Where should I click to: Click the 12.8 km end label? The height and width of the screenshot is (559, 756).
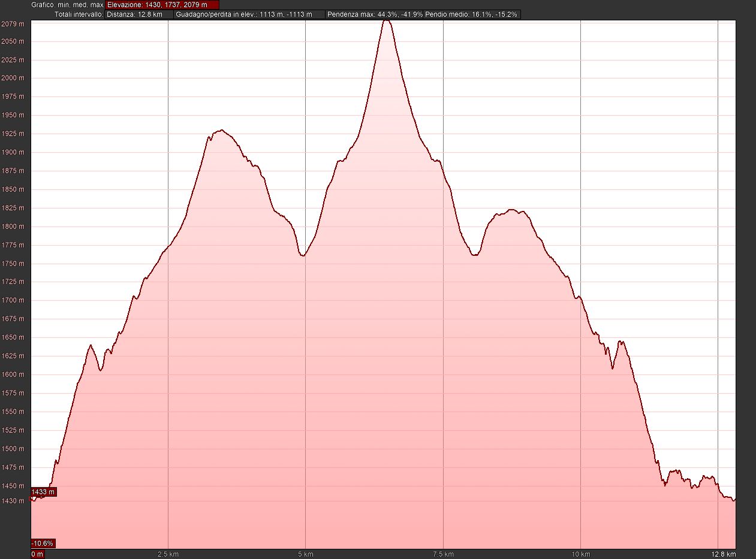tap(727, 554)
